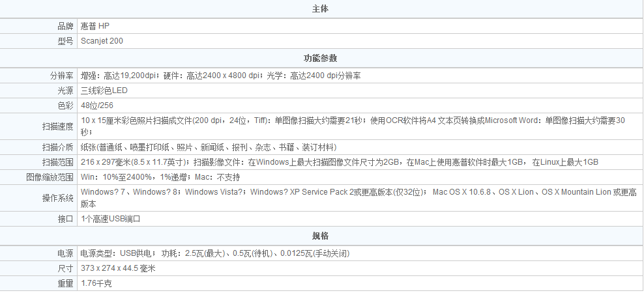
Task: Click the scan range value 216 x 297毫米
Action: (339, 162)
